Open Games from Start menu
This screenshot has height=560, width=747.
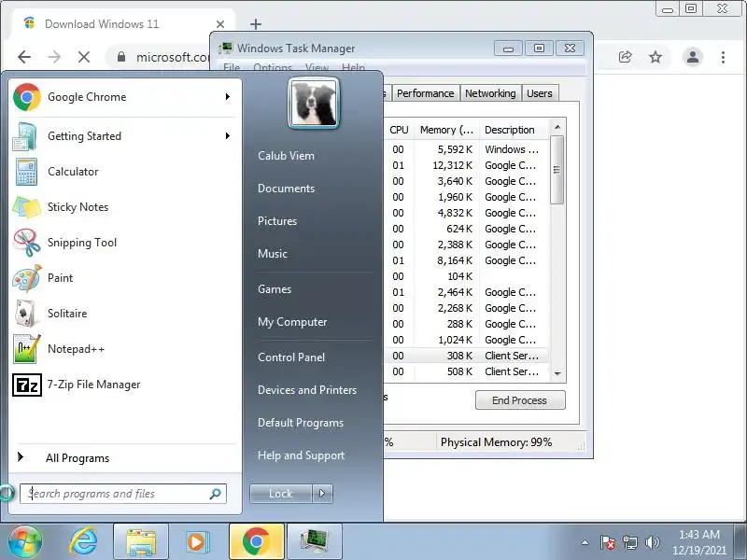275,289
